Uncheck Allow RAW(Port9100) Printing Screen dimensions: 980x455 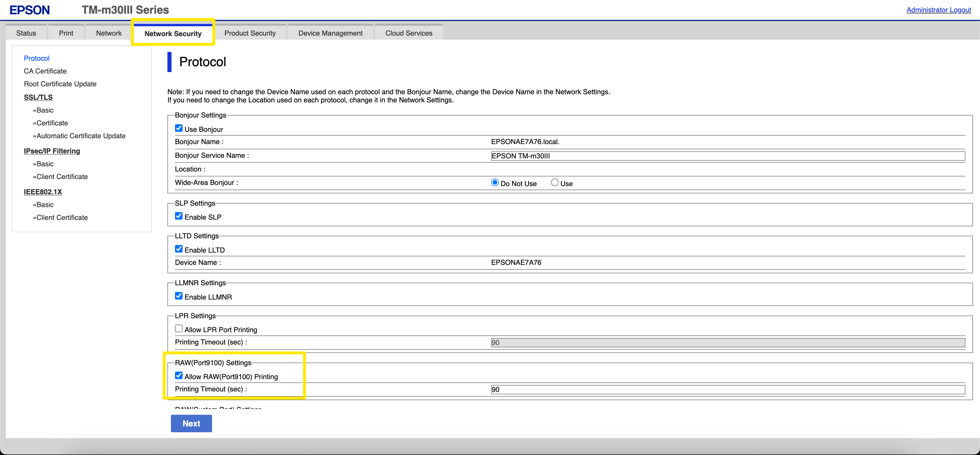(x=178, y=375)
